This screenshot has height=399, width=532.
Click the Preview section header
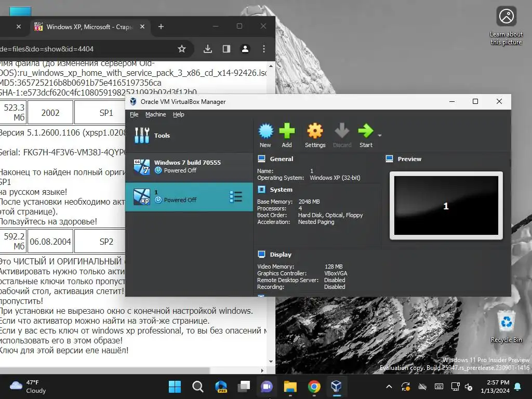409,159
